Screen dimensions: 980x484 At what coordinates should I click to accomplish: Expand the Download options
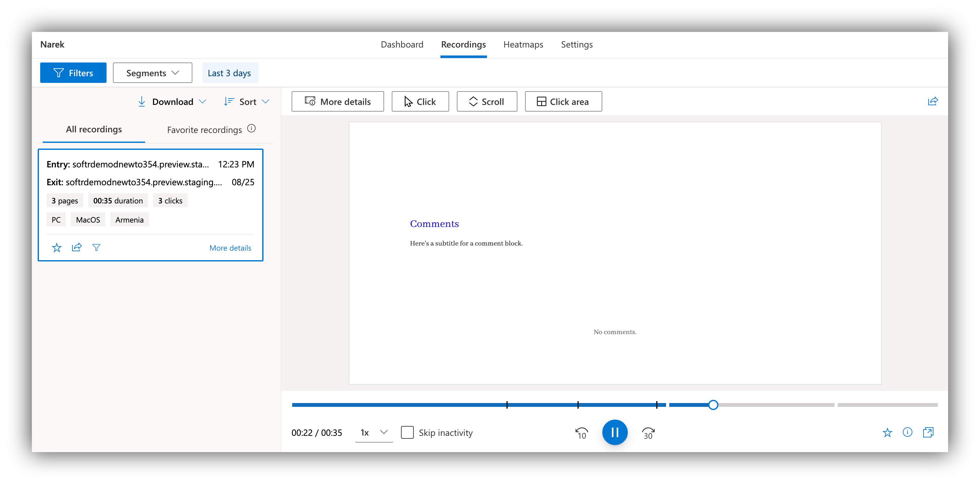(172, 101)
